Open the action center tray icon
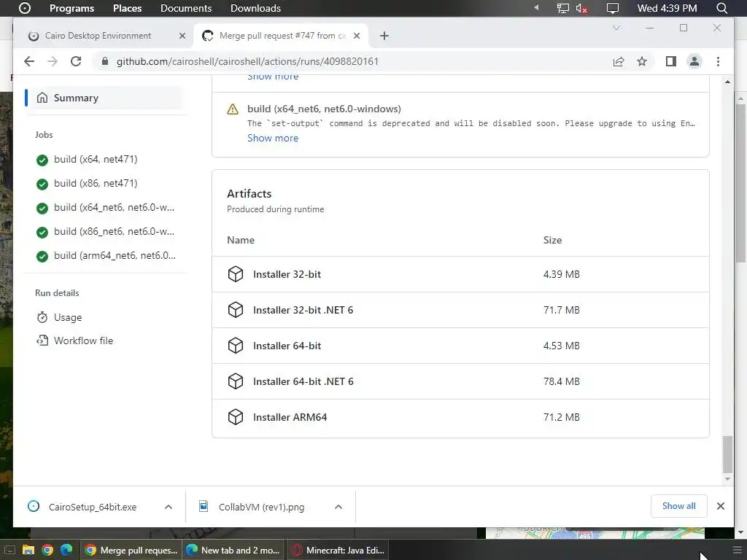747x560 pixels. pos(613,8)
